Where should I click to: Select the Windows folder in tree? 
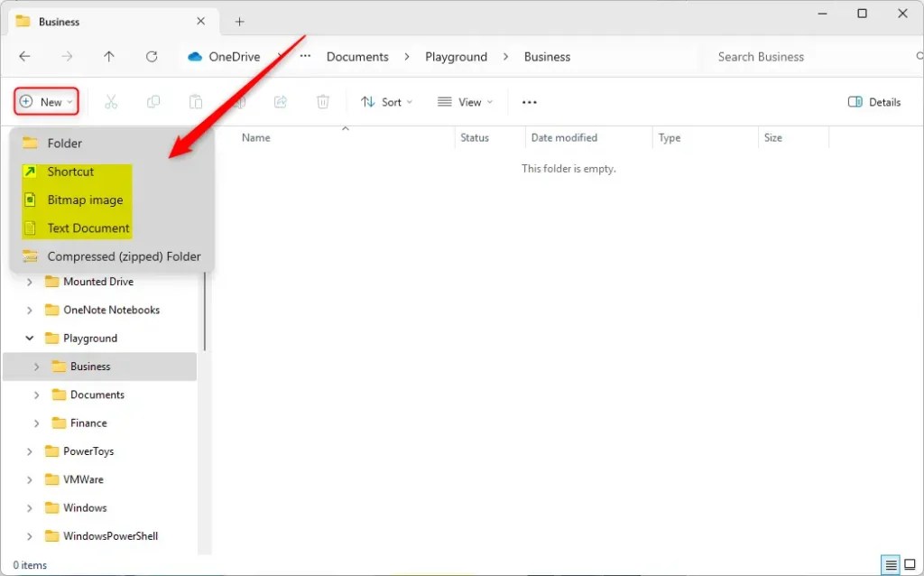click(85, 508)
